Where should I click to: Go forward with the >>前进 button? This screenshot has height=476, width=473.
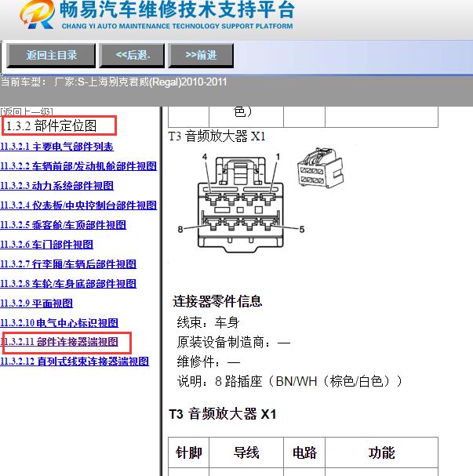pos(201,55)
